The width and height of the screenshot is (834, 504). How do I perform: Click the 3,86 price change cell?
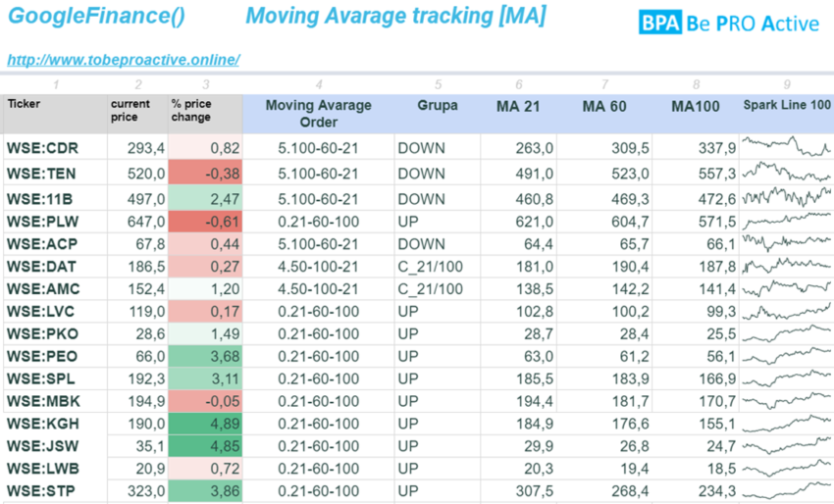(x=205, y=490)
